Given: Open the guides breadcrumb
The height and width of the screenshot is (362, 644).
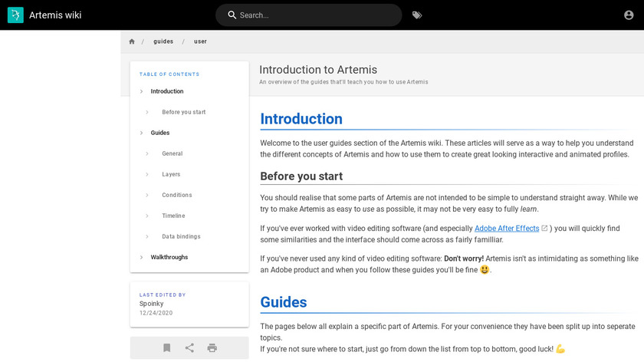Looking at the screenshot, I should tap(163, 41).
